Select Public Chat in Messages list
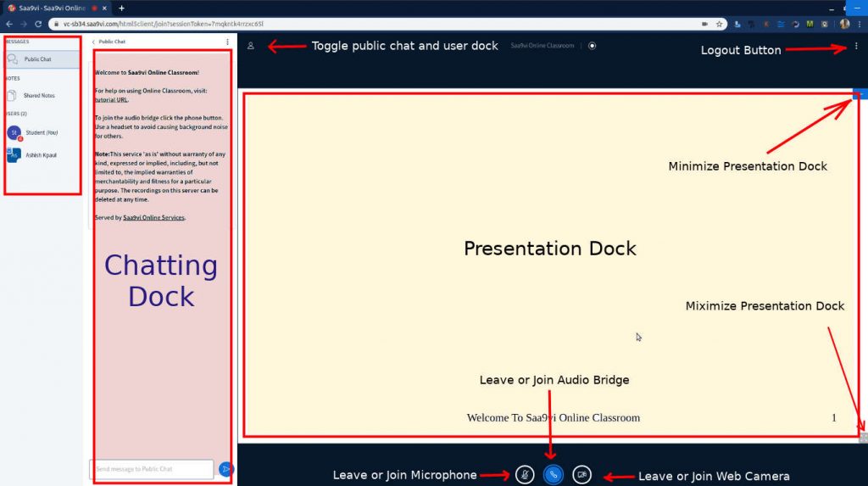Screen dimensions: 868x486 point(37,59)
